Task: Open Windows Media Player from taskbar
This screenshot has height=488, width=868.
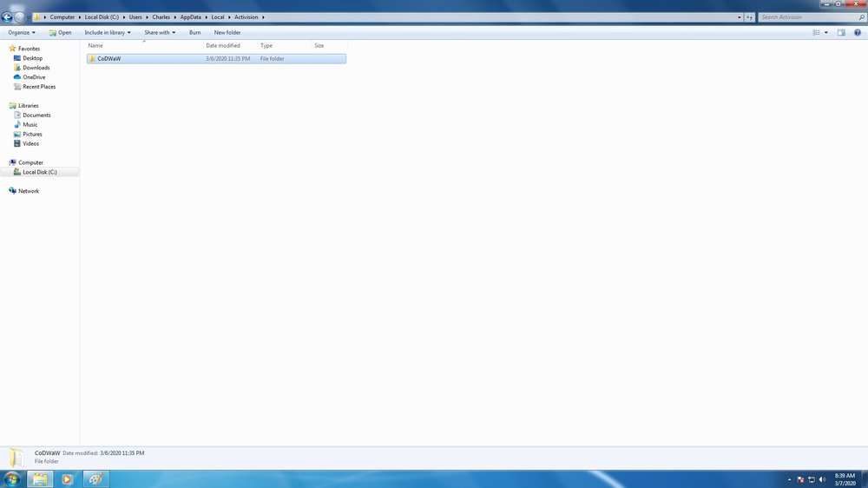Action: tap(67, 478)
